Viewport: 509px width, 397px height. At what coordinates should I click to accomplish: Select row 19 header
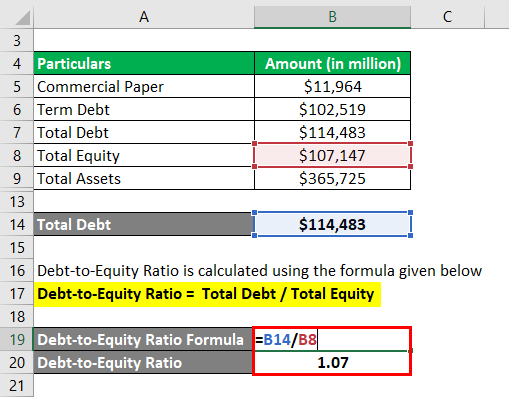click(x=17, y=340)
